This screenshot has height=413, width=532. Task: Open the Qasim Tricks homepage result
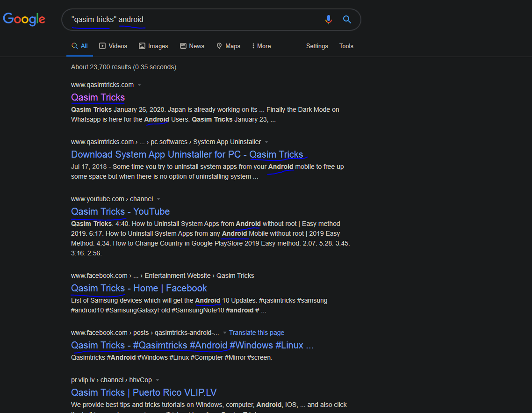[98, 97]
